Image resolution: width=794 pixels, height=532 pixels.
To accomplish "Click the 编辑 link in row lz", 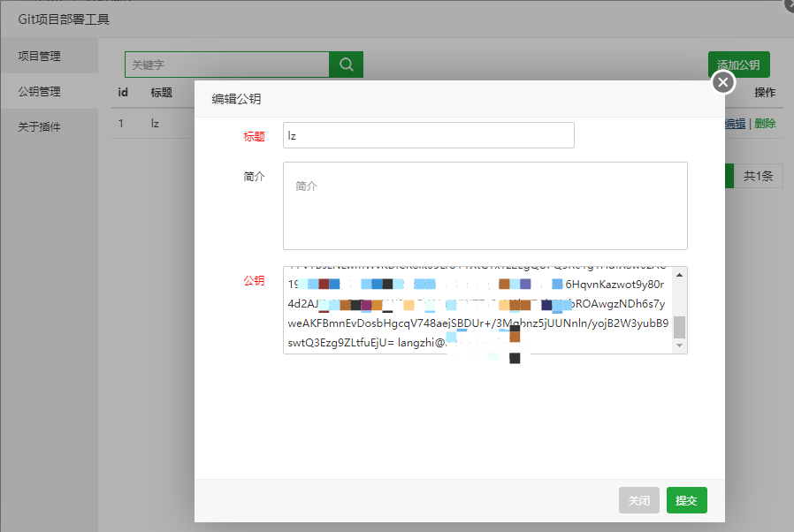I will [x=736, y=124].
